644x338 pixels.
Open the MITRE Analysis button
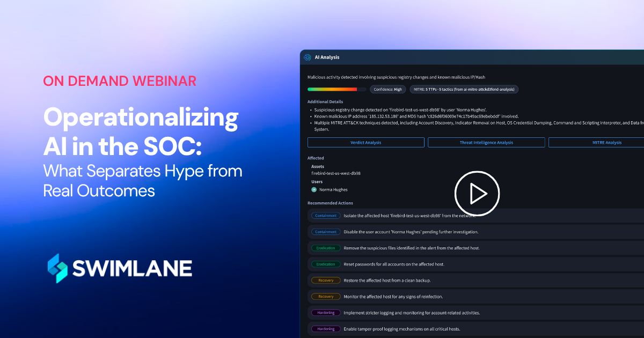click(x=596, y=142)
